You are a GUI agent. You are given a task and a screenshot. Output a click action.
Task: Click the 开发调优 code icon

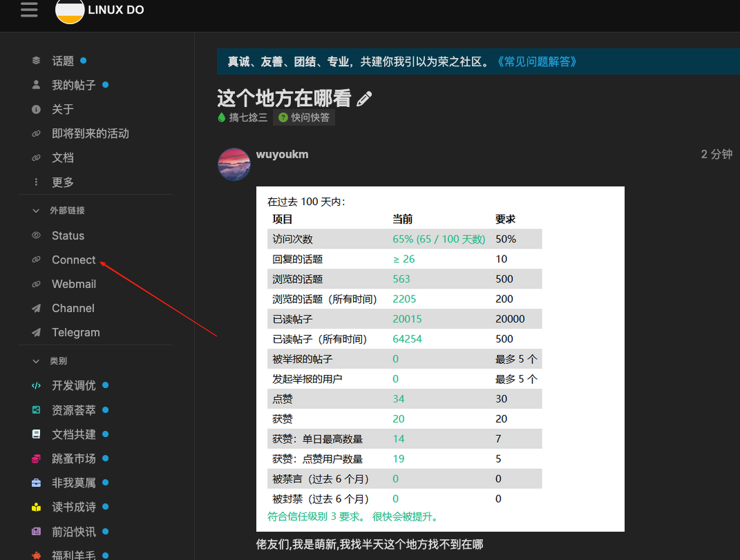click(36, 385)
